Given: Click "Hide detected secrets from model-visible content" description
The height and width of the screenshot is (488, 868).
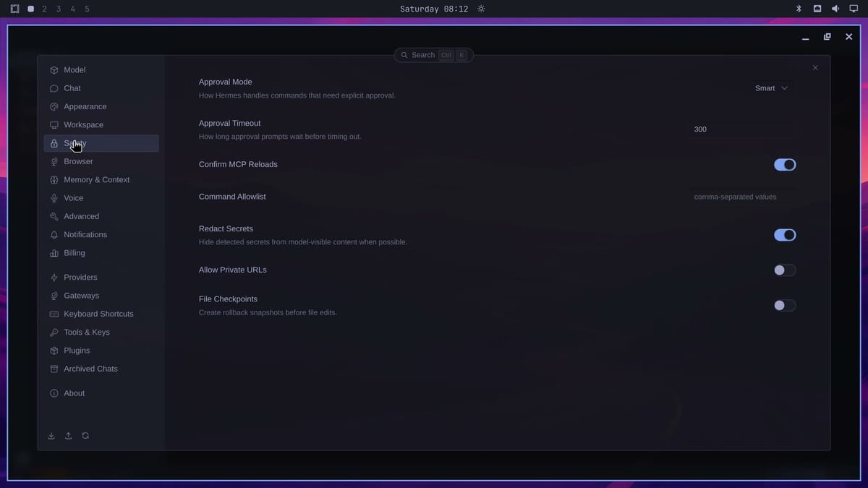Looking at the screenshot, I should click(x=303, y=242).
